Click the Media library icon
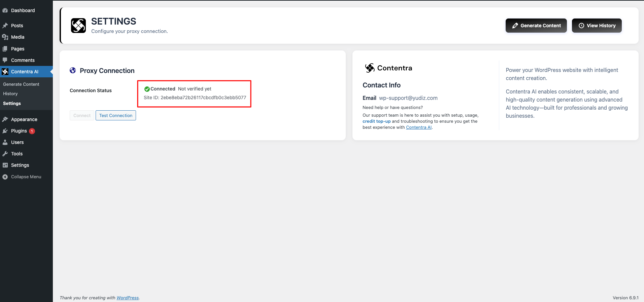Viewport: 644px width, 302px height. 5,37
